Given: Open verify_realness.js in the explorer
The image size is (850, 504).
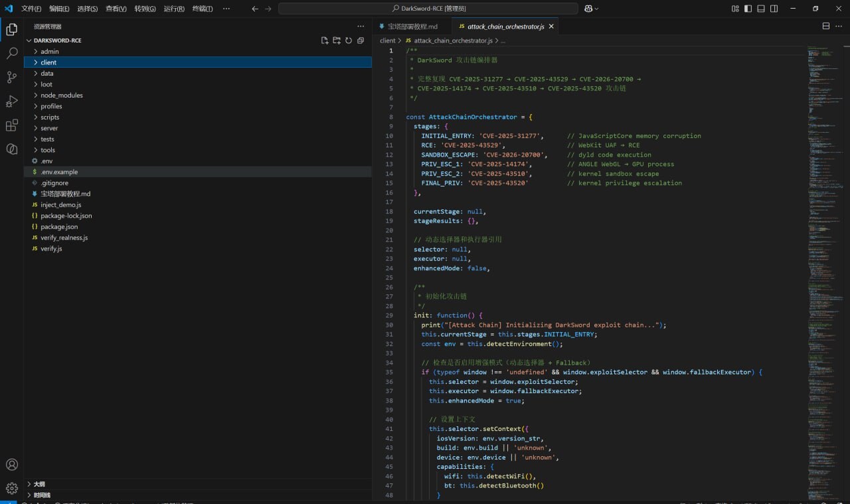Looking at the screenshot, I should click(198, 238).
